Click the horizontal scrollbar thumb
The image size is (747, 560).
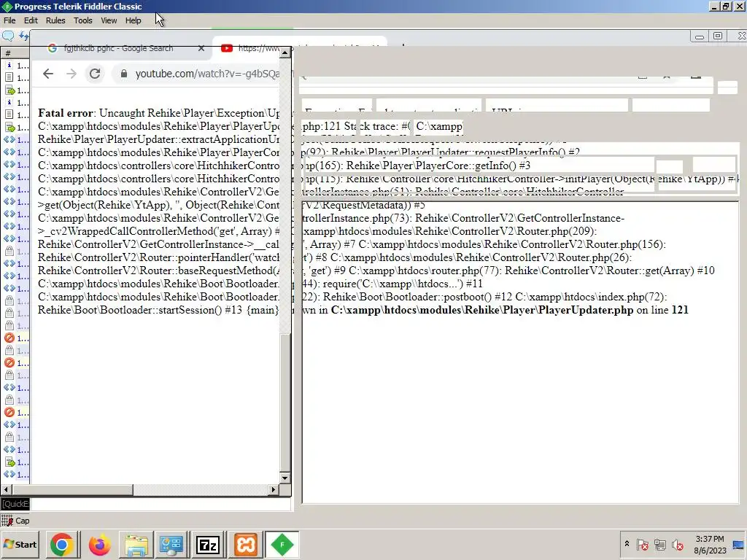point(72,489)
